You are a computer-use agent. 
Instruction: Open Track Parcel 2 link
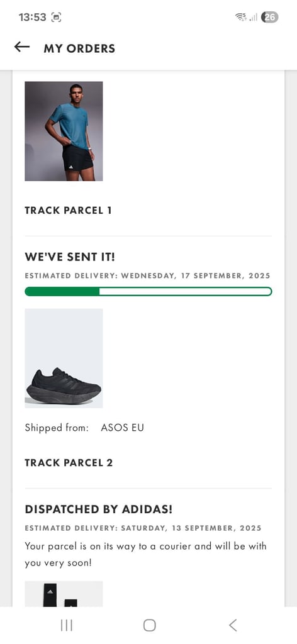69,462
